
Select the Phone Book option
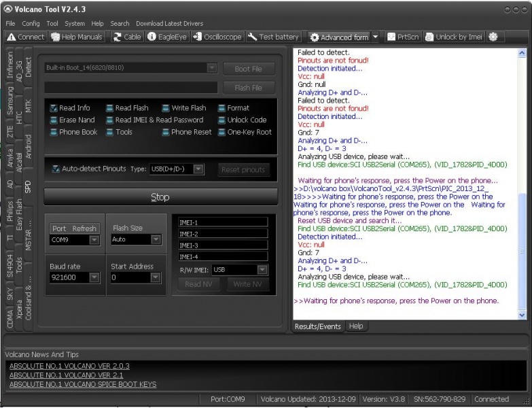54,132
